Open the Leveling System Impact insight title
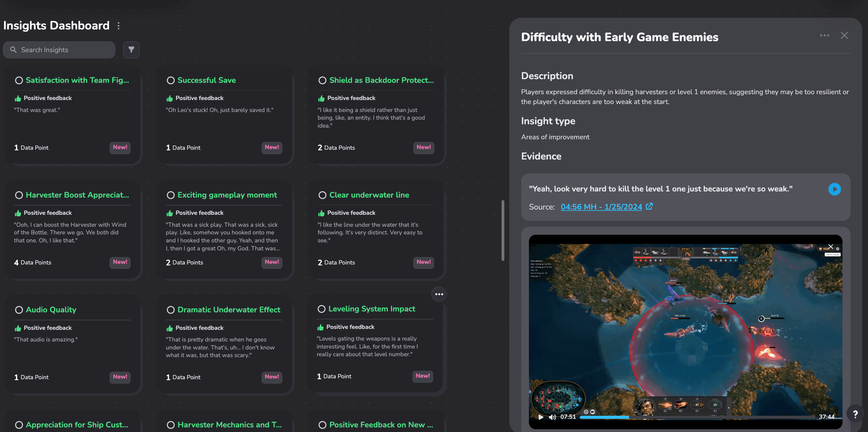Image resolution: width=868 pixels, height=432 pixels. coord(372,309)
